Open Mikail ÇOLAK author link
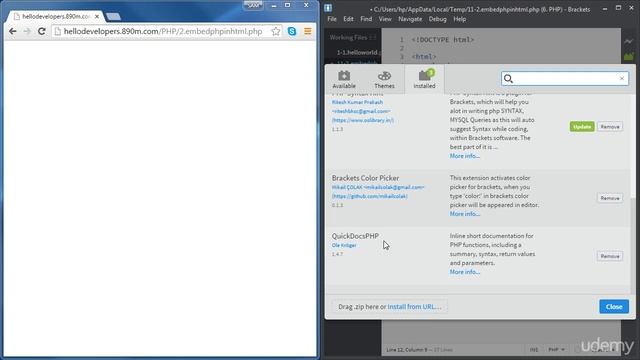Screen dimensions: 640x360 click(378, 187)
